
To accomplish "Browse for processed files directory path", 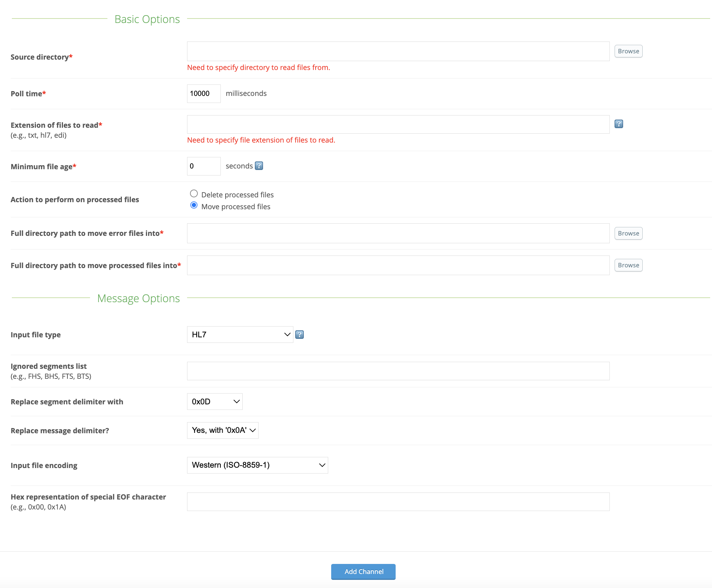I will click(x=628, y=265).
